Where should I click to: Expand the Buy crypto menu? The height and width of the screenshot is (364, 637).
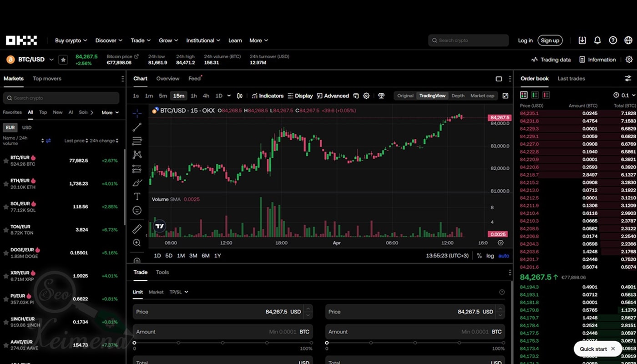(x=71, y=40)
